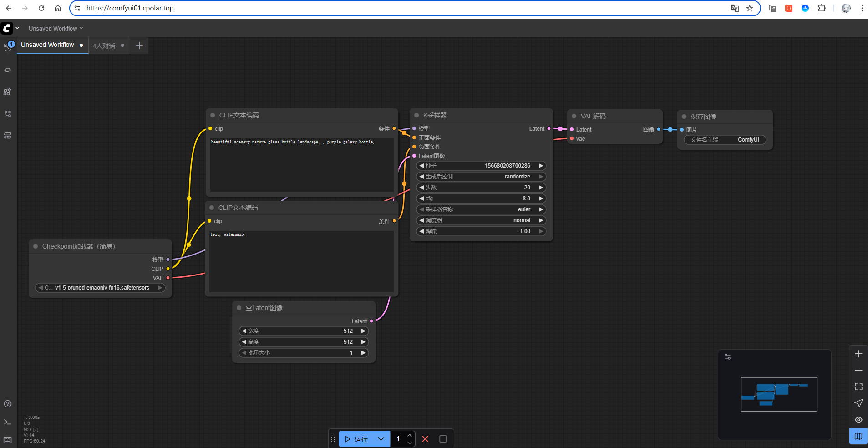Open 采样器名称 euler dropdown

pos(481,209)
